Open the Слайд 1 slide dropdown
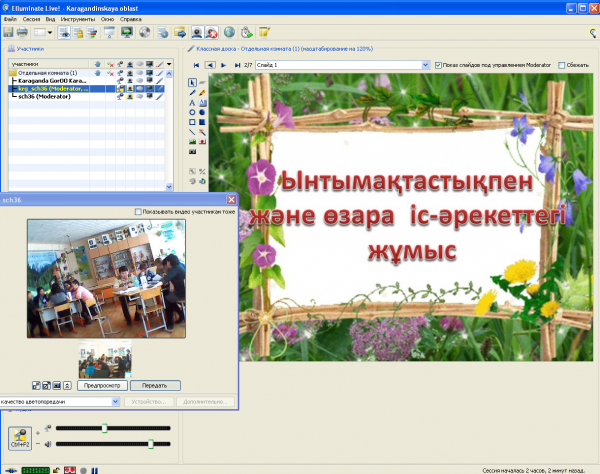The height and width of the screenshot is (474, 600). (427, 65)
